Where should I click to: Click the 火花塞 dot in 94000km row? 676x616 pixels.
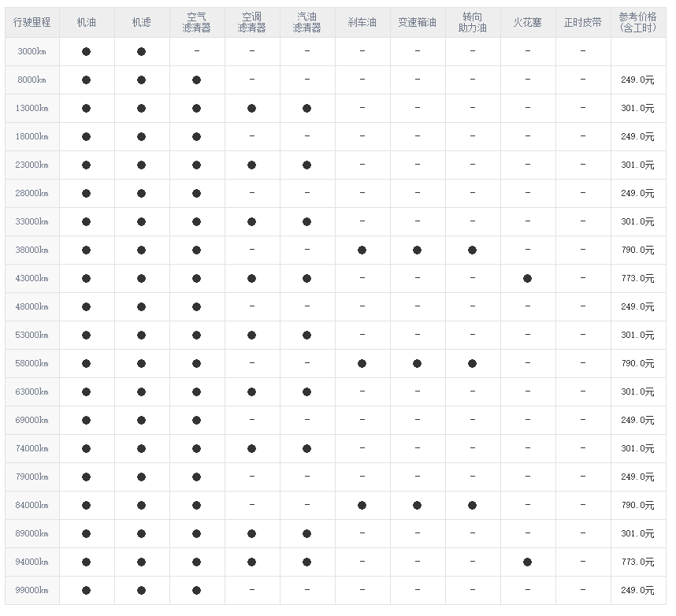[x=527, y=562]
